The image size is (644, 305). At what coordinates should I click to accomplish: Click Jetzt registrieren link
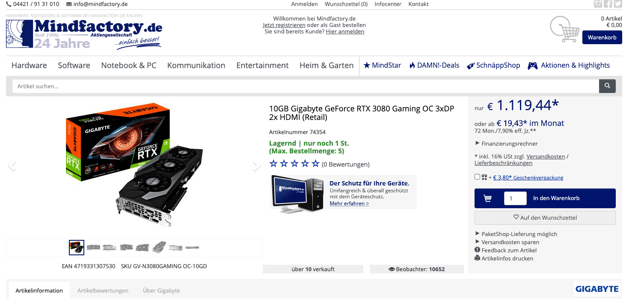click(284, 25)
